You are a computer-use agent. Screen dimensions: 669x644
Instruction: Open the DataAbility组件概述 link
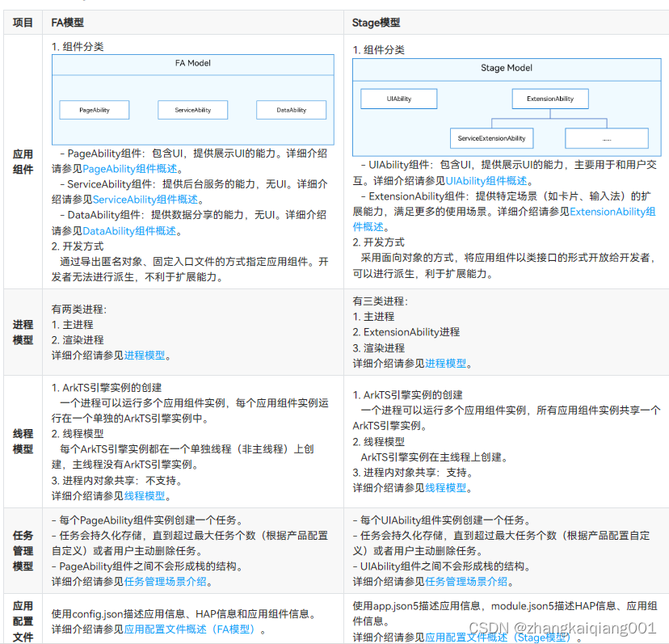click(129, 231)
